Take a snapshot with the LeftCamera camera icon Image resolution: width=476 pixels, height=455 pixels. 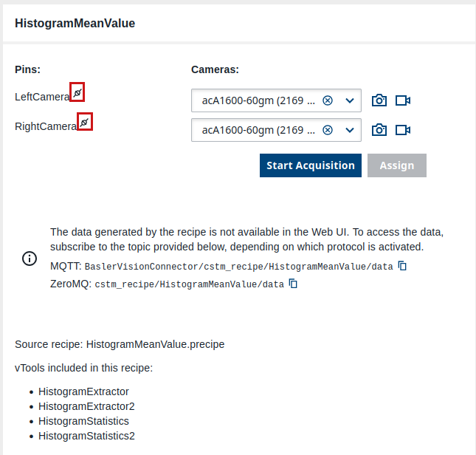point(379,100)
